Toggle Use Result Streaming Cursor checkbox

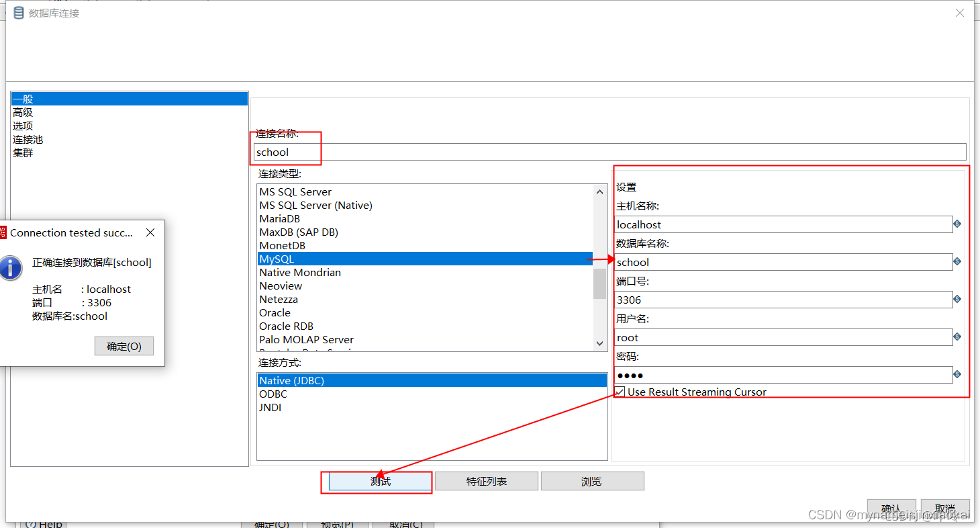620,392
